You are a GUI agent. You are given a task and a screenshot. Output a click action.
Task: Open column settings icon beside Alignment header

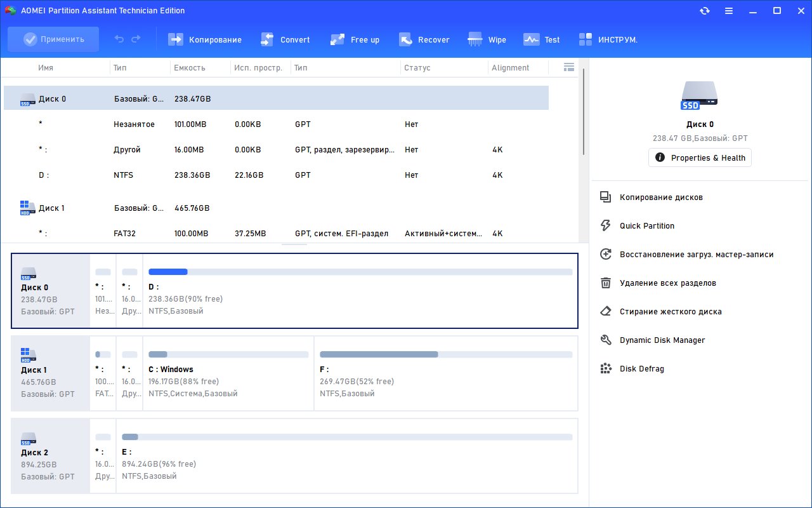click(569, 67)
